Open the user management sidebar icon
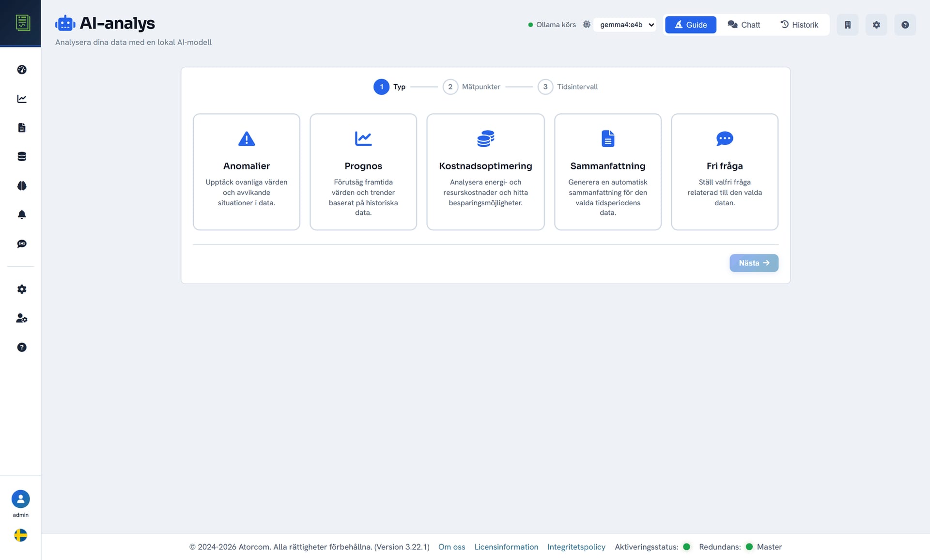The width and height of the screenshot is (930, 560). (x=22, y=318)
